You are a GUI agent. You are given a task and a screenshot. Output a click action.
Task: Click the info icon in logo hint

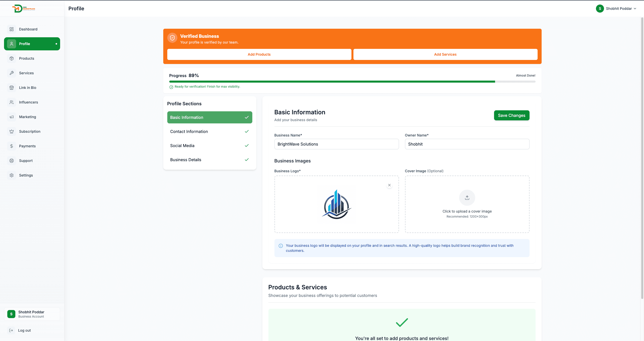(281, 246)
